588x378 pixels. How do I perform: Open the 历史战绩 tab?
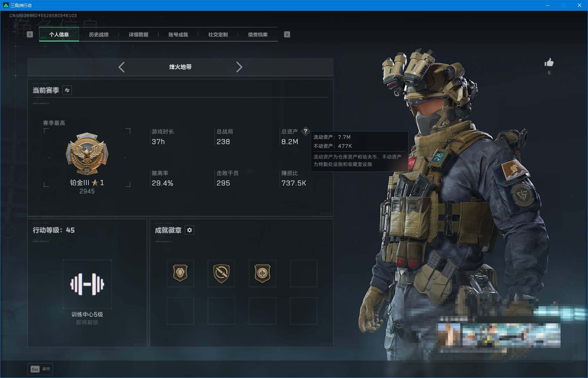click(x=99, y=35)
